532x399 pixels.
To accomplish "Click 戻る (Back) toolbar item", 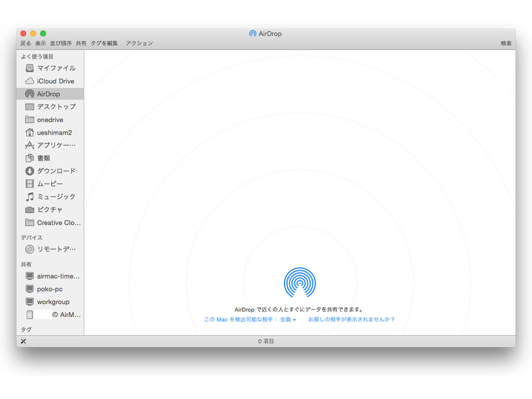I will coord(25,43).
